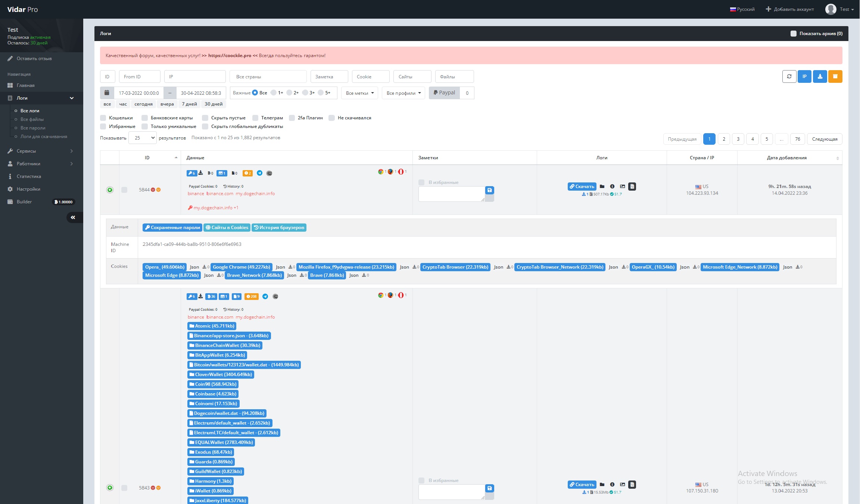The image size is (860, 504).
Task: Check the Не скачивался filter
Action: pyautogui.click(x=332, y=118)
